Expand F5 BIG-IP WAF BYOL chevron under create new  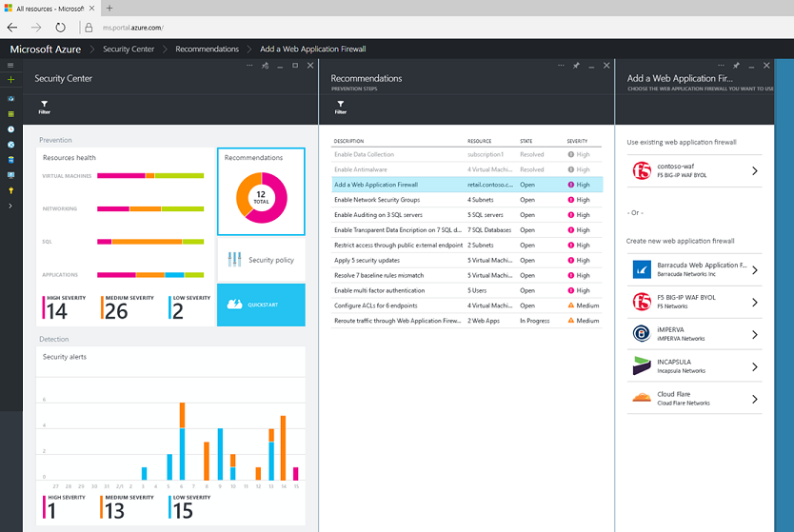[755, 303]
